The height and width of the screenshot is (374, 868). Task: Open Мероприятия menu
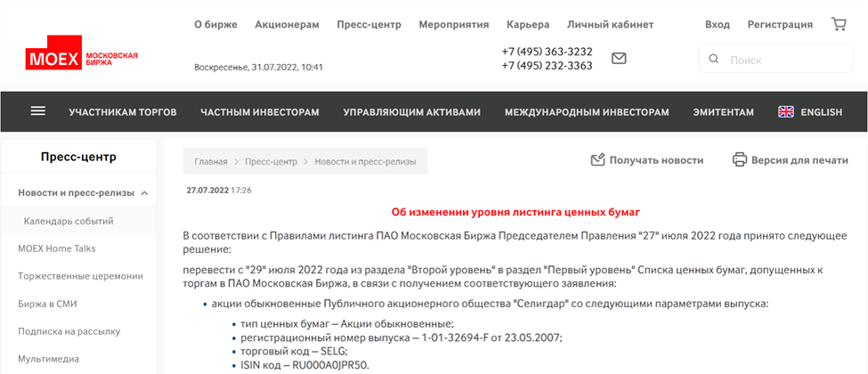pos(454,24)
